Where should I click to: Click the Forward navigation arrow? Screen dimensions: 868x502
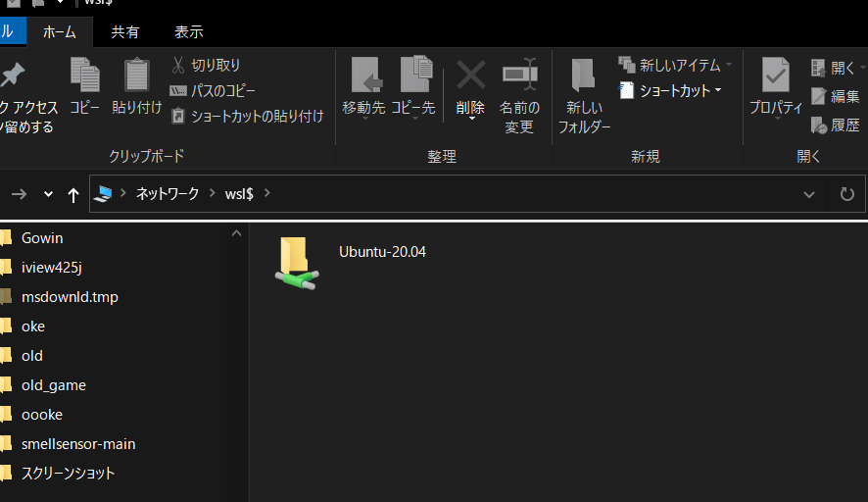pos(19,194)
